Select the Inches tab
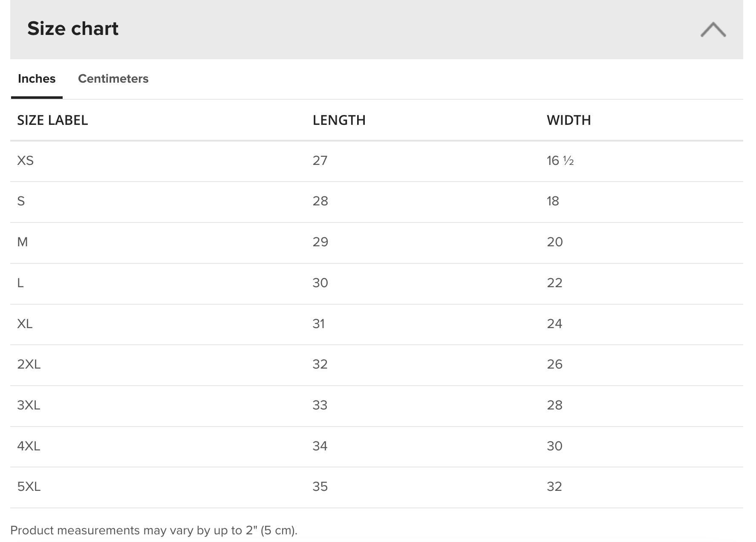The height and width of the screenshot is (542, 756). [37, 79]
